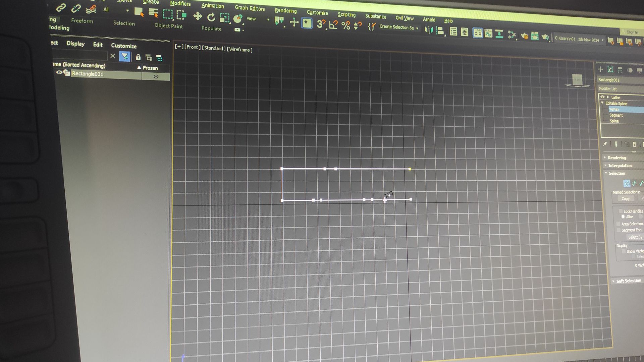Toggle the Spinner Snap button
This screenshot has width=644, height=362.
coord(358,26)
